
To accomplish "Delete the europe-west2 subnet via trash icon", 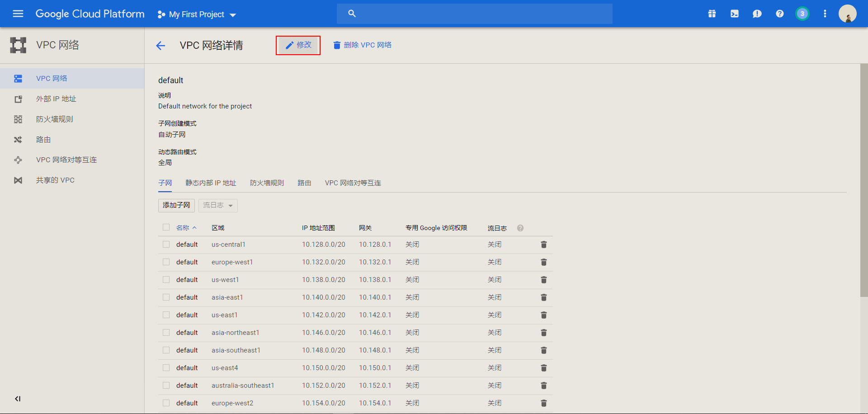I will 544,403.
